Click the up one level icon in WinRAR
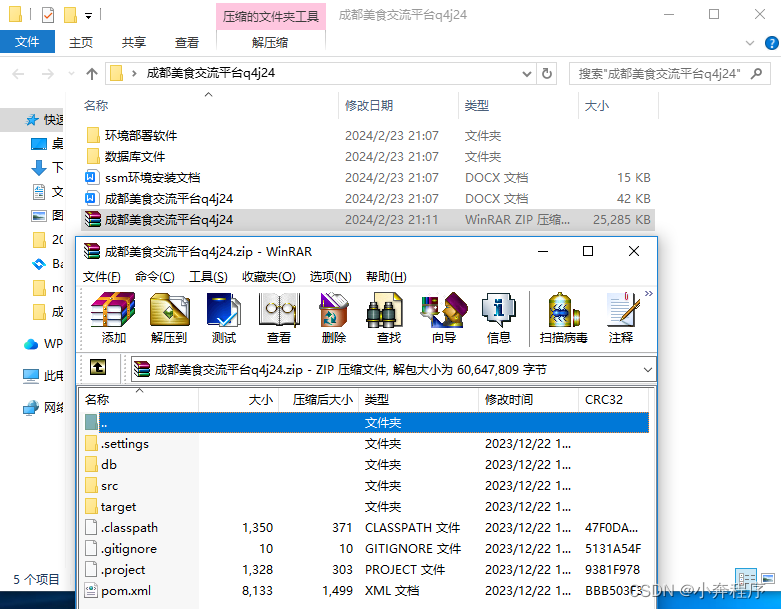Screen dimensions: 781x609 tap(98, 368)
